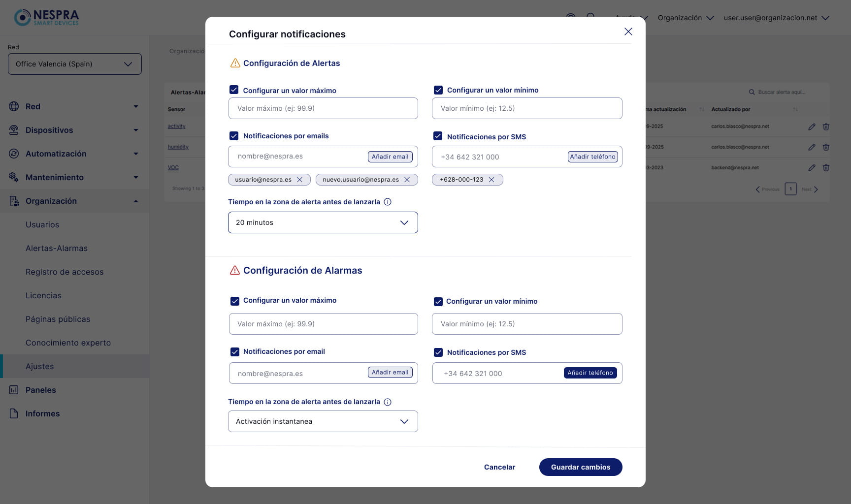Viewport: 851px width, 504px height.
Task: Disable alarm 'Notificaciones por email' checkbox
Action: click(235, 351)
